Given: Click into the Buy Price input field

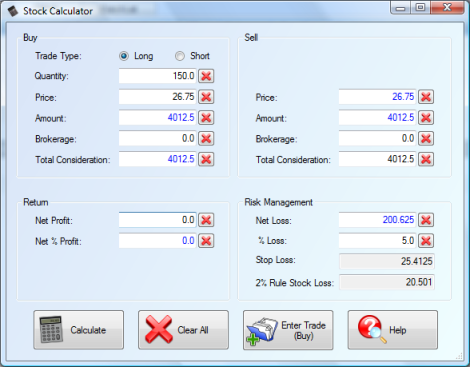Looking at the screenshot, I should (158, 97).
